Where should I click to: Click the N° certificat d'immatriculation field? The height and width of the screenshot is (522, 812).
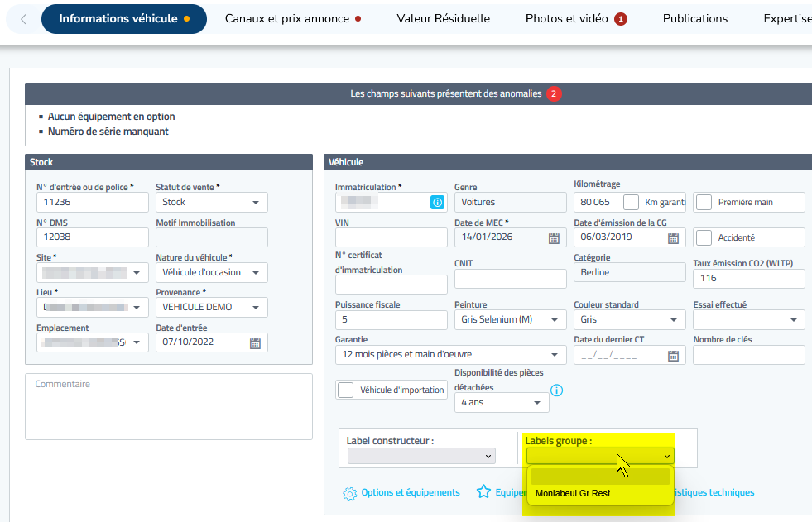pos(391,285)
